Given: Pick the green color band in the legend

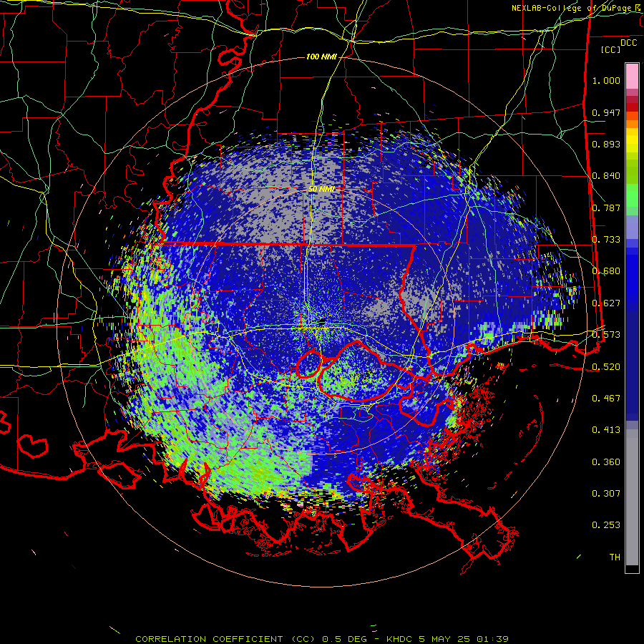Looking at the screenshot, I should [x=632, y=196].
